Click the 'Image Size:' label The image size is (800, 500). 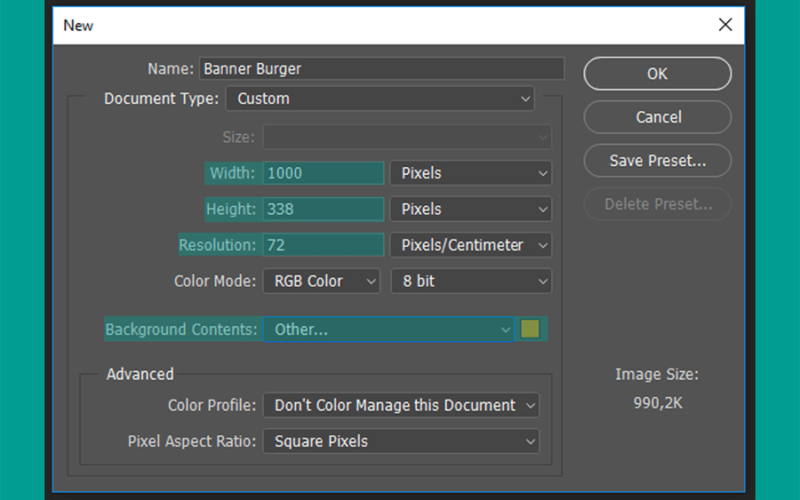coord(657,374)
